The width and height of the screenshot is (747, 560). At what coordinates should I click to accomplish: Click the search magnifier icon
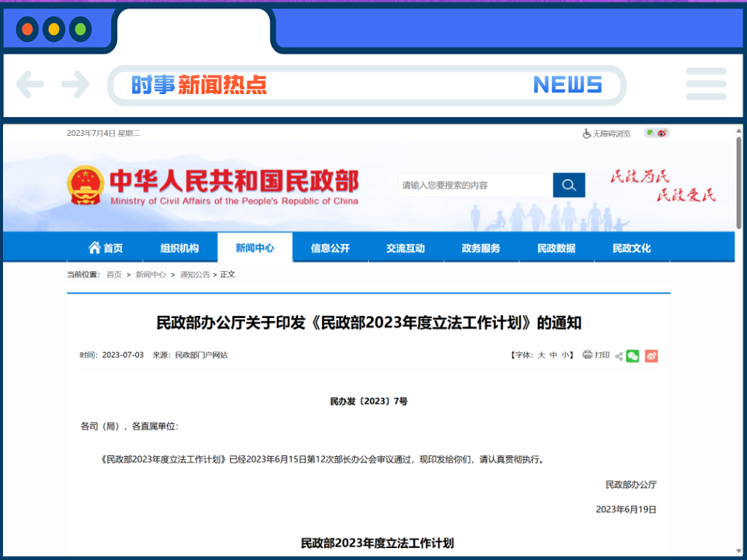click(x=568, y=184)
